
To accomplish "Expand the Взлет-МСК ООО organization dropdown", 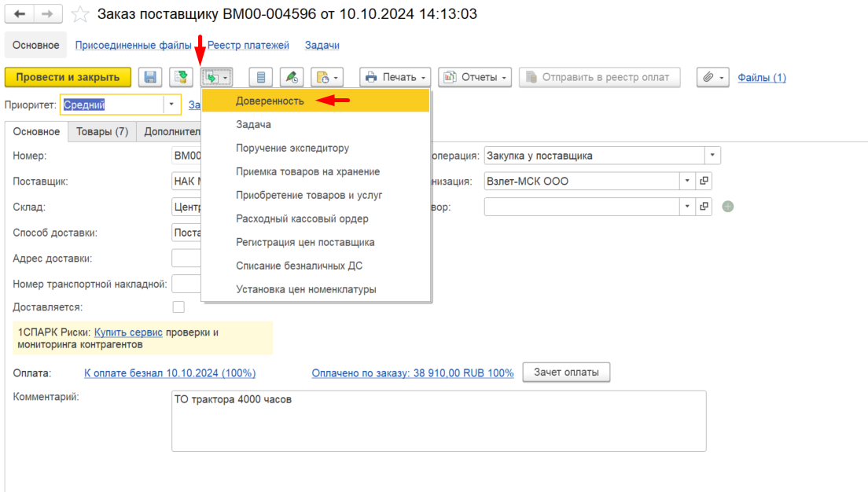I will 687,181.
